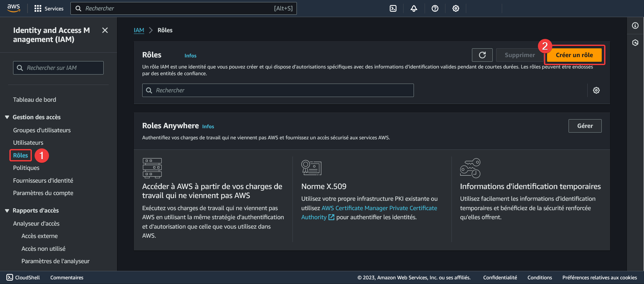The height and width of the screenshot is (284, 644).
Task: Click the Gérer button
Action: tap(585, 126)
